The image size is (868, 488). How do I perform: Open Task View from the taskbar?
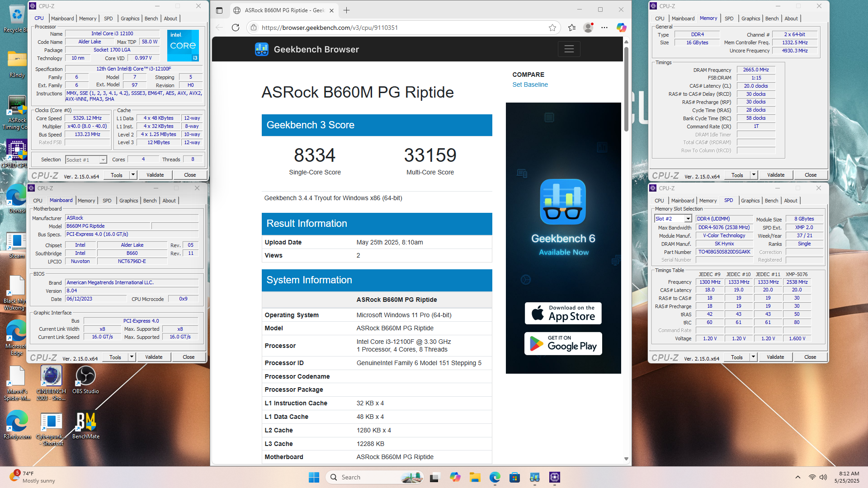coord(435,477)
